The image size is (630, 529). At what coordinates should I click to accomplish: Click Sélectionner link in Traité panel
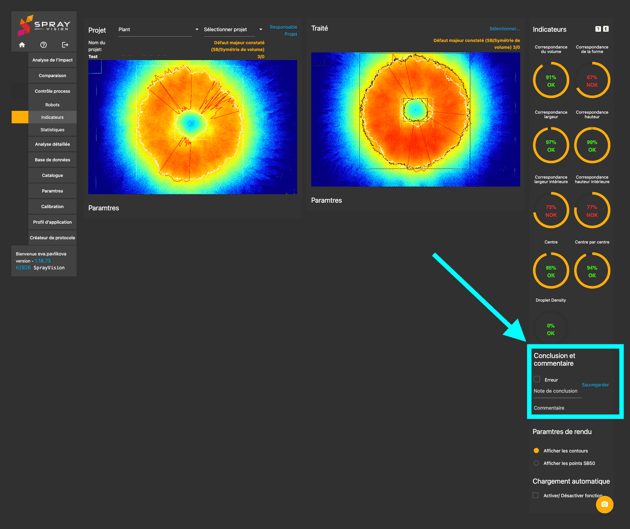click(x=504, y=29)
